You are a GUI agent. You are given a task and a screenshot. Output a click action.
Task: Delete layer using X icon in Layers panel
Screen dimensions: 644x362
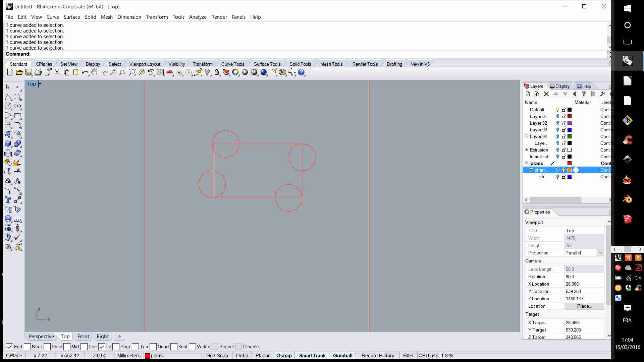point(546,94)
